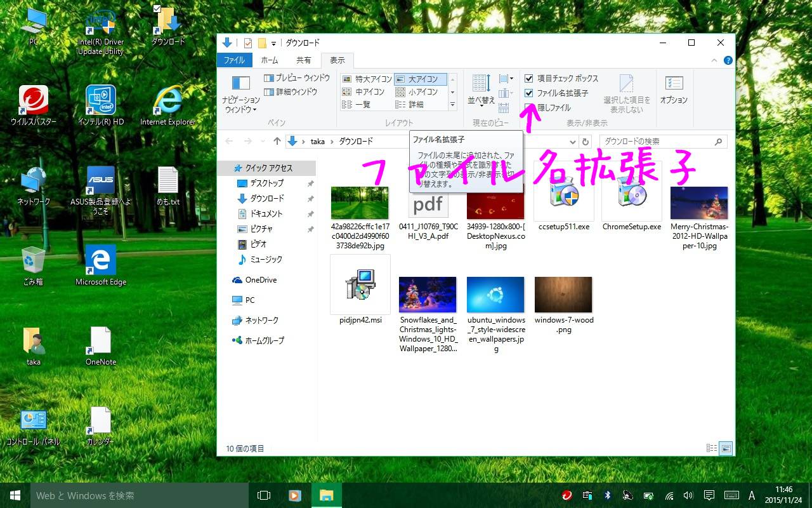The image size is (812, 508).
Task: Open the Windows Start menu
Action: point(15,495)
